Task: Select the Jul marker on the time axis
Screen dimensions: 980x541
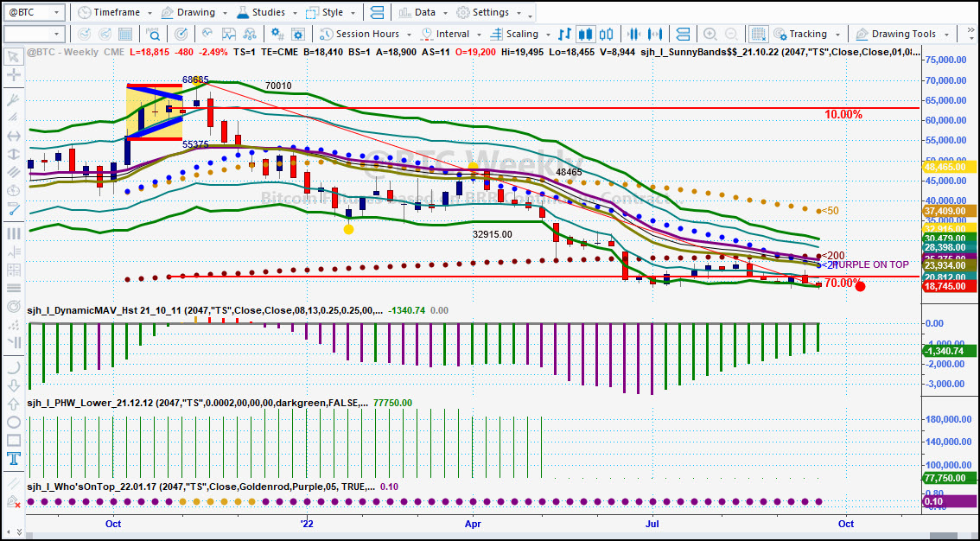Action: [652, 523]
